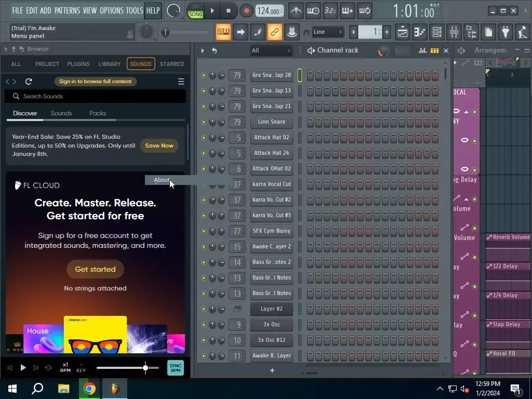This screenshot has width=532, height=399.
Task: Open the channel filter All dropdown
Action: [x=271, y=50]
